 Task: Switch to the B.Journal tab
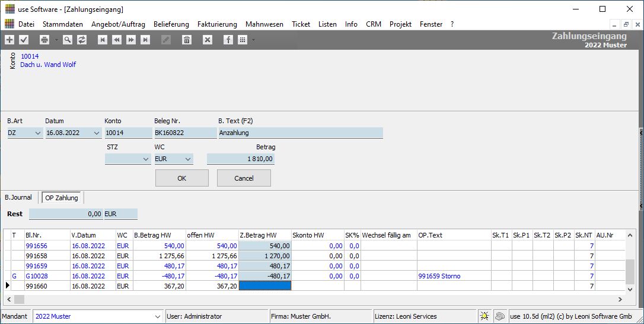point(18,197)
